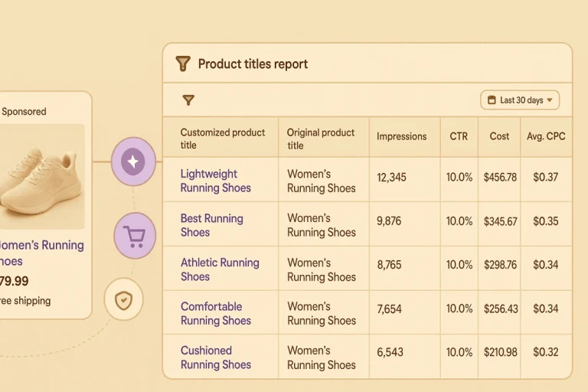Image resolution: width=588 pixels, height=392 pixels.
Task: Click the Sponsored label on the ad card
Action: 24,112
